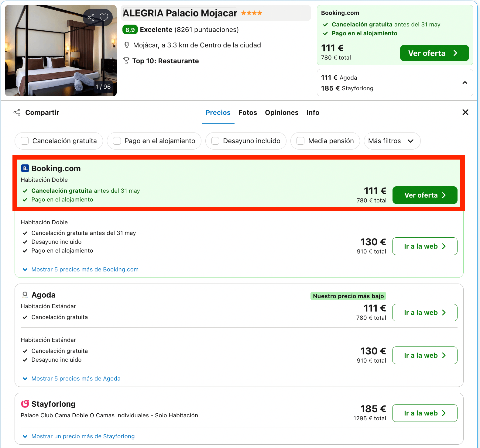This screenshot has height=448, width=480.
Task: Click the Booking.com logo icon
Action: 25,168
